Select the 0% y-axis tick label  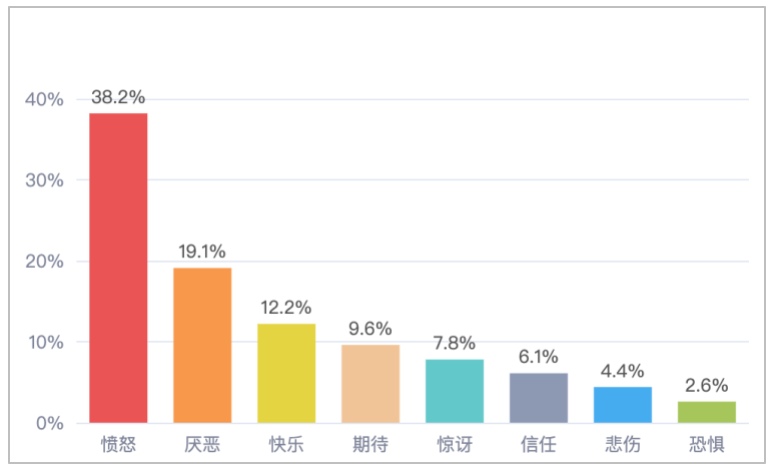(50, 423)
